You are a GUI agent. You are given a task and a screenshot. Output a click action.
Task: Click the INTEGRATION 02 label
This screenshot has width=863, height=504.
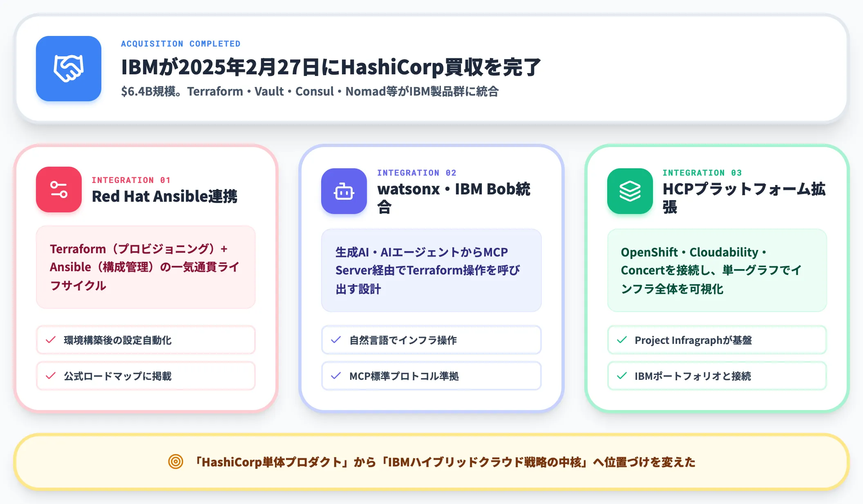[416, 173]
